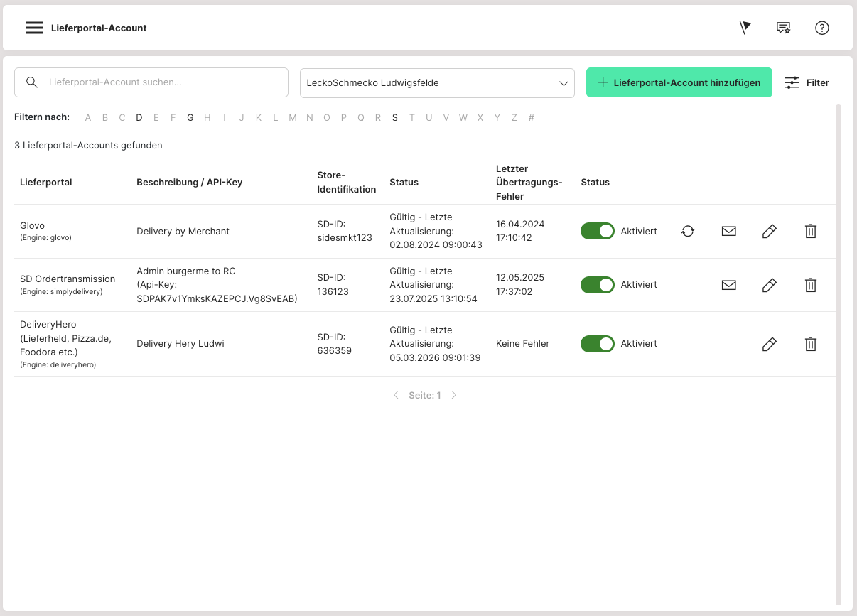Viewport: 857px width, 616px height.
Task: Go to next page arrow
Action: pyautogui.click(x=454, y=395)
